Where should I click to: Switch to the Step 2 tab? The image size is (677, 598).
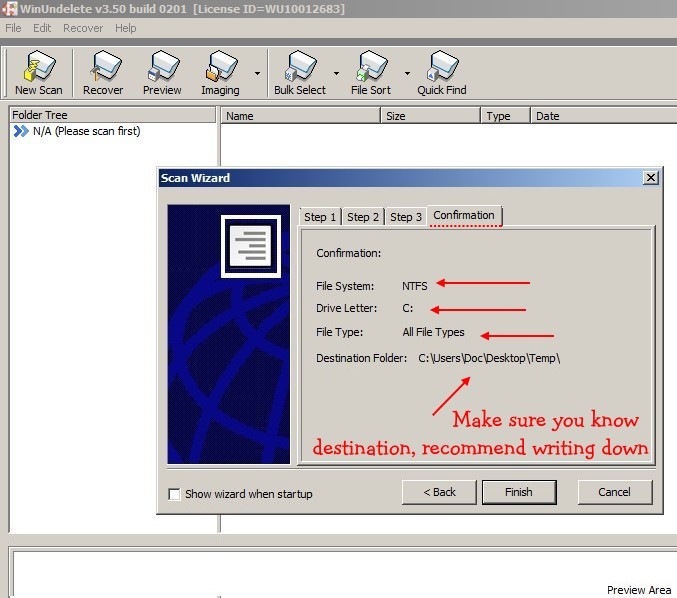[363, 217]
